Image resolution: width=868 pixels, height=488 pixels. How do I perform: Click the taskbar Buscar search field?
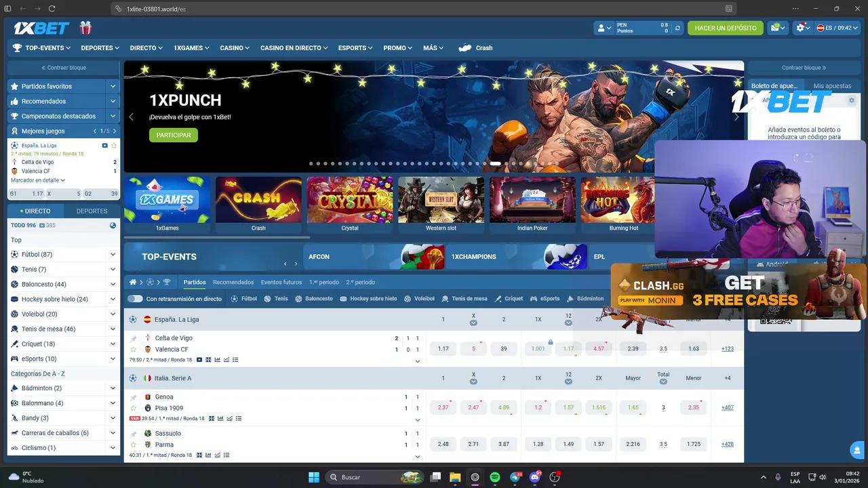click(x=376, y=477)
